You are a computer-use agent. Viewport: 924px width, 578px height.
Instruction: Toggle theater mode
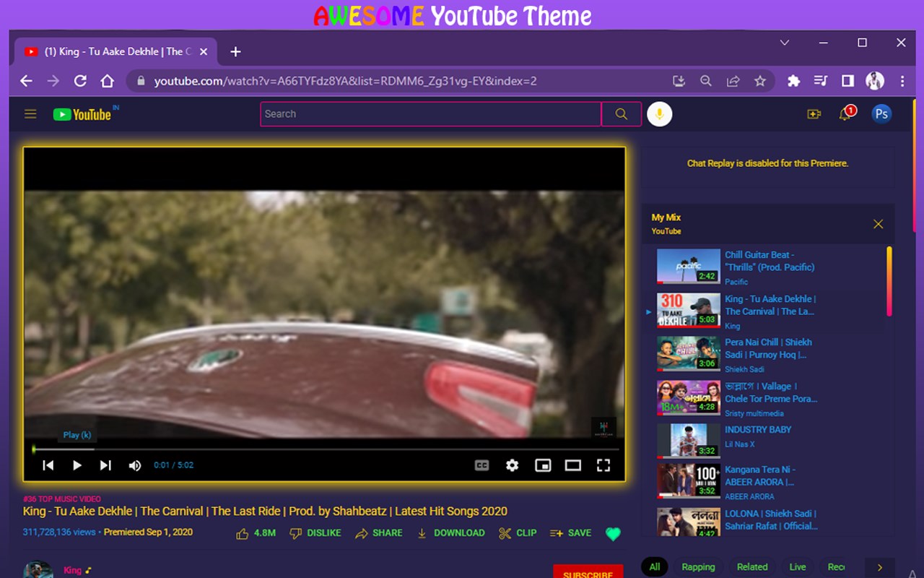pos(573,465)
